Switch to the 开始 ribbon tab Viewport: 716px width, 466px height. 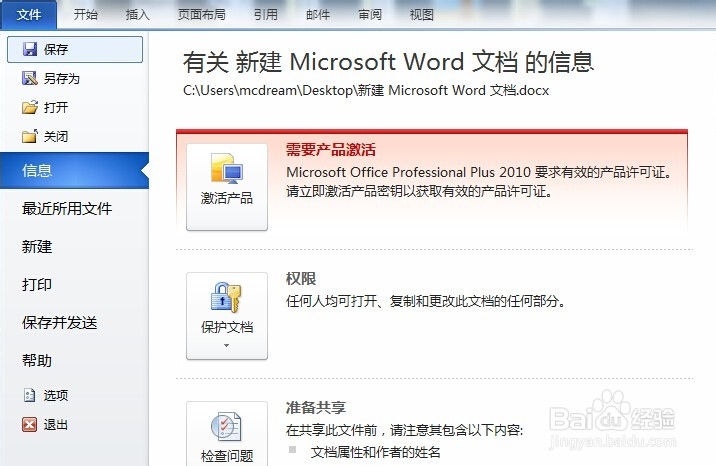click(86, 15)
